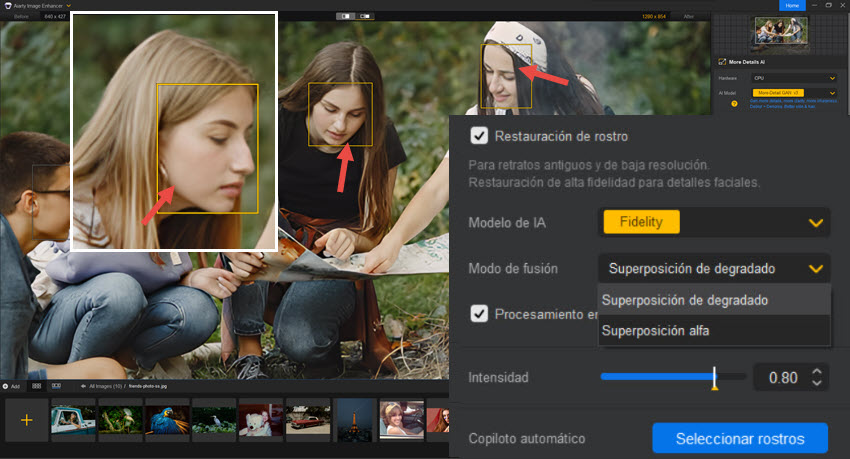Screen dimensions: 850x459
Task: Click the blue AI model description link
Action: [794, 104]
